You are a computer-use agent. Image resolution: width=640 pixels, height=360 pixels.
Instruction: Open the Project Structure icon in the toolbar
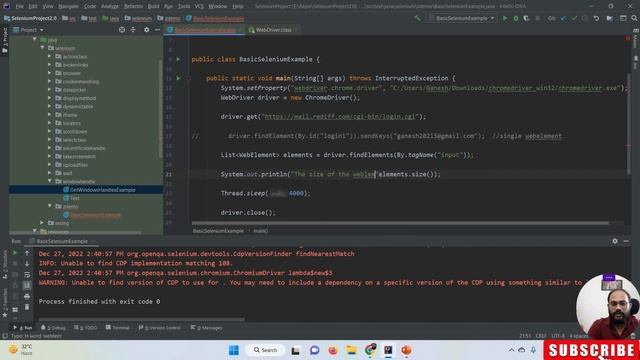(x=610, y=18)
